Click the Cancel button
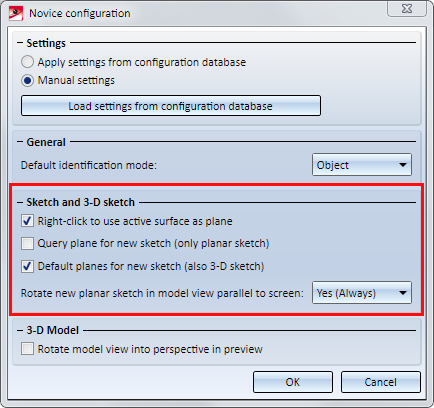Screen dimensions: 434x408 381,382
